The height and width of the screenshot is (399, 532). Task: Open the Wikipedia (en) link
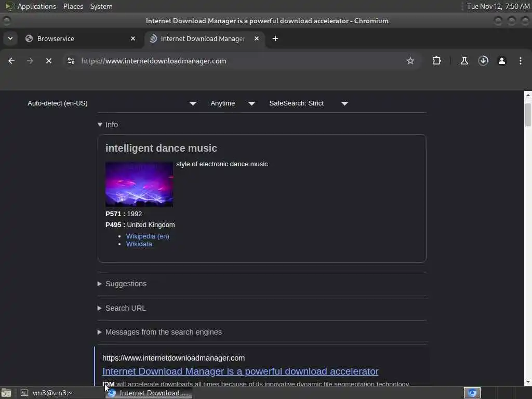pos(148,236)
